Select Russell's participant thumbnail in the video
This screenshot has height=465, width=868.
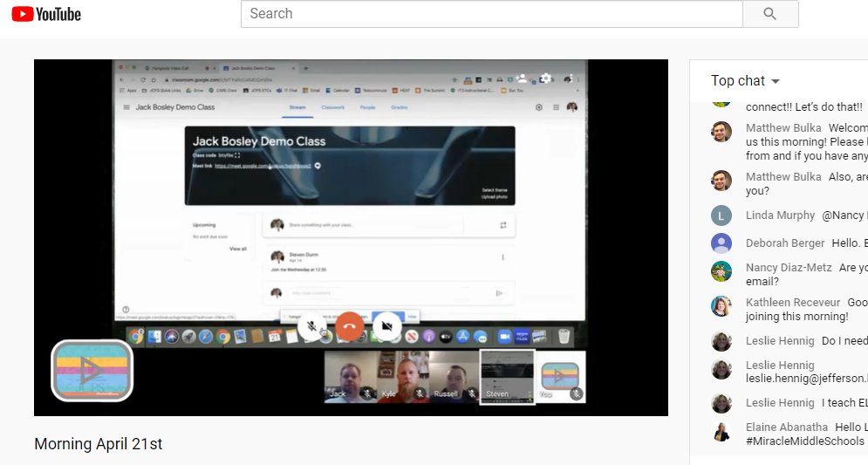(x=455, y=376)
